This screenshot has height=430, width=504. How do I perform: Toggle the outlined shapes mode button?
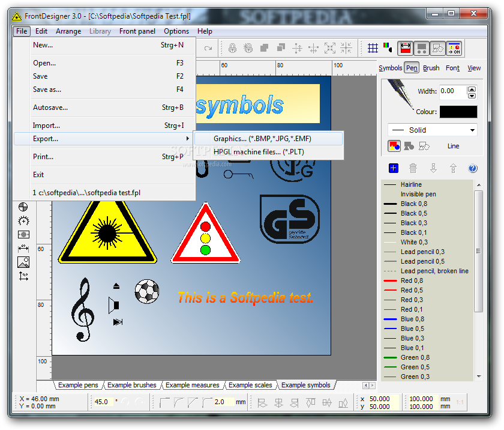[x=424, y=147]
